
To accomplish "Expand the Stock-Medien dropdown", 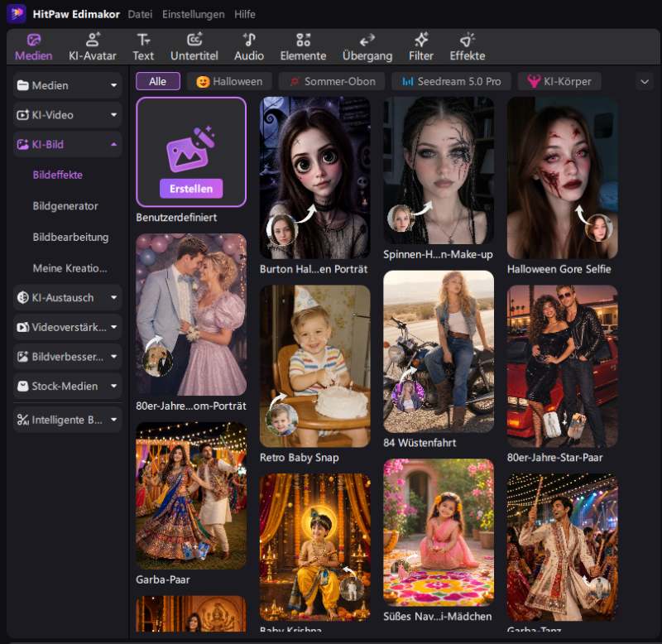I will (x=113, y=386).
